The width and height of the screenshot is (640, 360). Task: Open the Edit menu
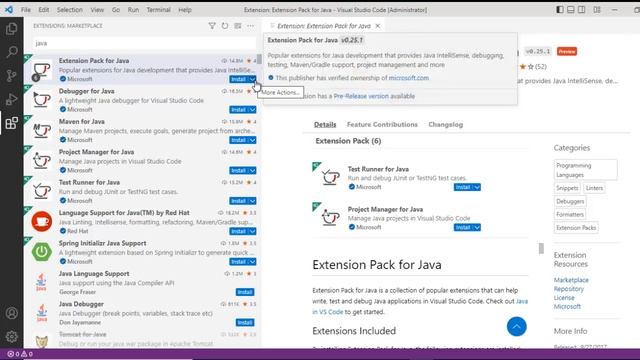(44, 9)
